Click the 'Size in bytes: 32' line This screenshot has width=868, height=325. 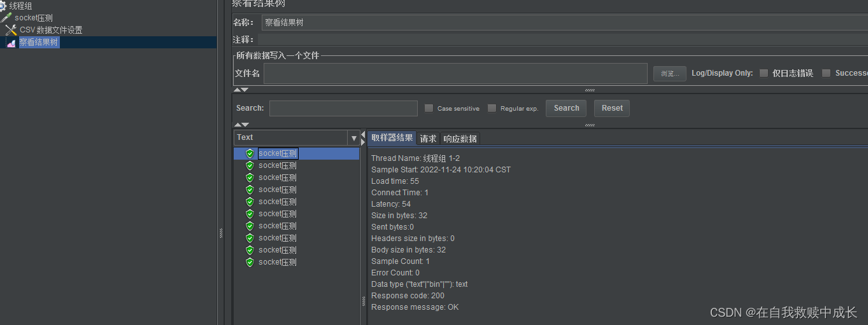pos(399,216)
